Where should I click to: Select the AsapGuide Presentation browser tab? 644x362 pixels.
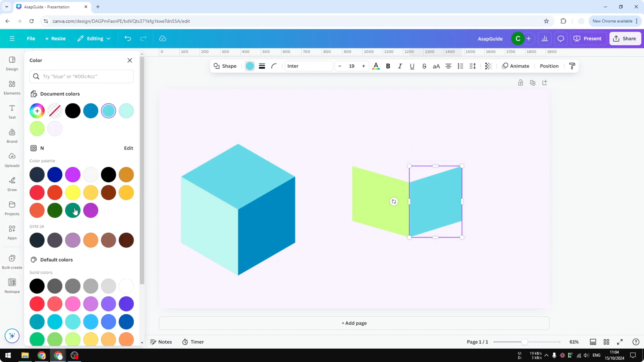coord(49,7)
